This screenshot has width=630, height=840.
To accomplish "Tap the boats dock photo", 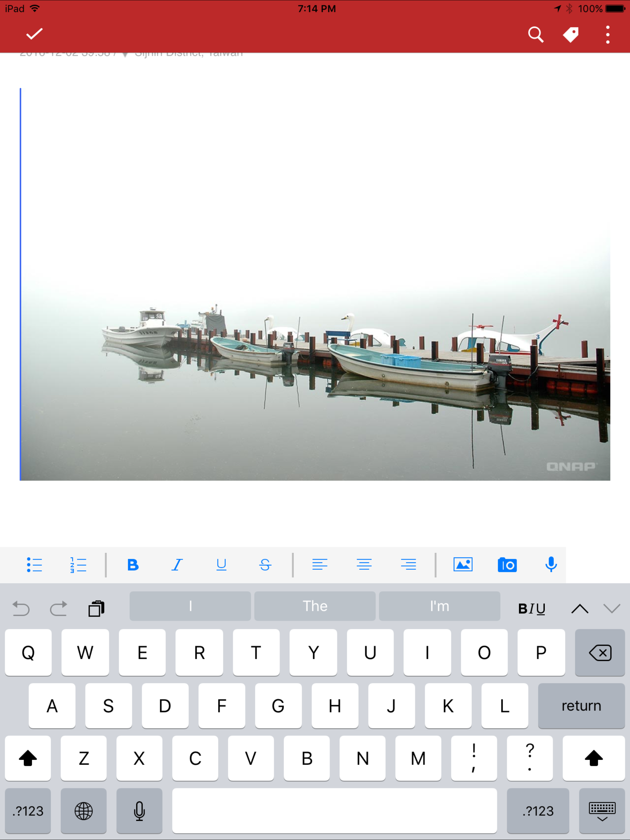I will (315, 353).
